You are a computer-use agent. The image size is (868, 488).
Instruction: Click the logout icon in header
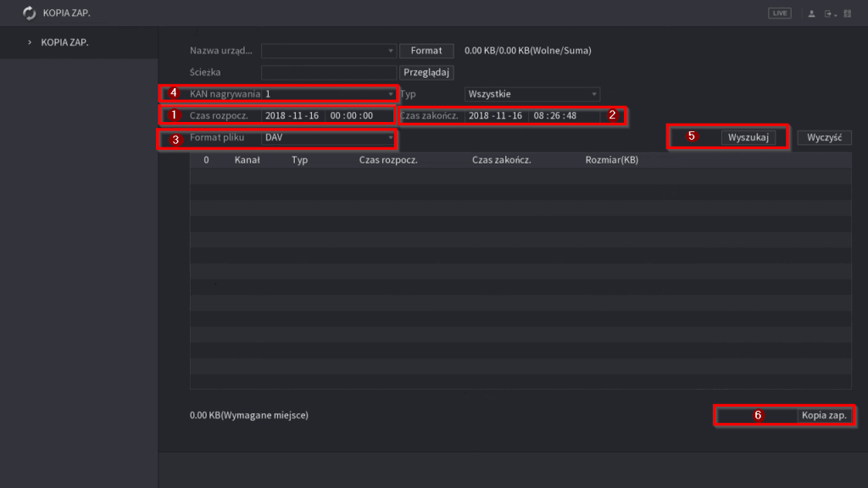coord(828,14)
